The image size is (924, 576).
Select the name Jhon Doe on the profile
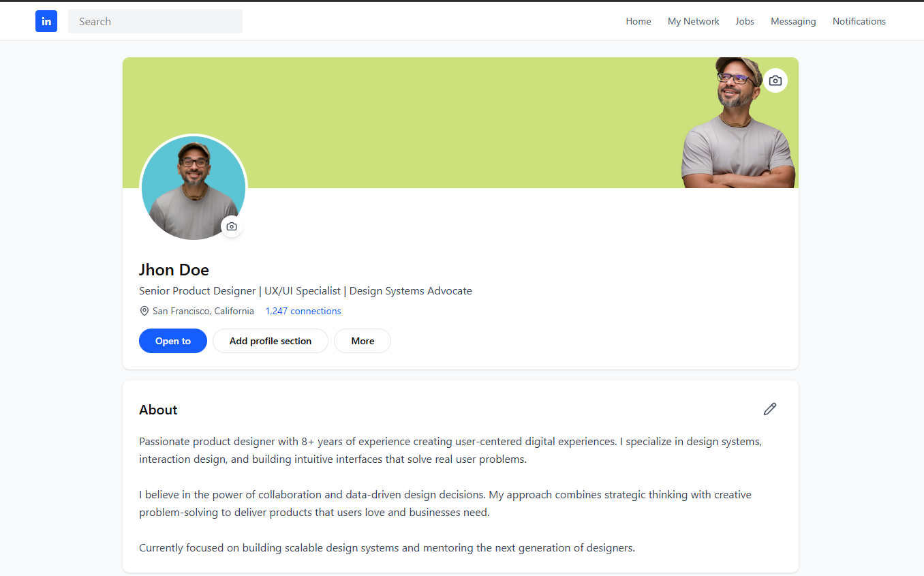click(x=174, y=270)
